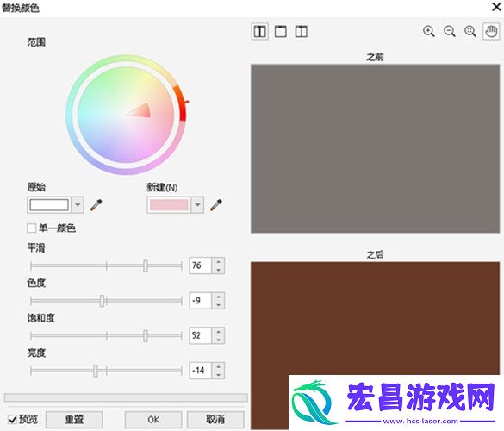This screenshot has width=504, height=431.
Task: Increase 色度 value with up arrow
Action: coord(218,297)
